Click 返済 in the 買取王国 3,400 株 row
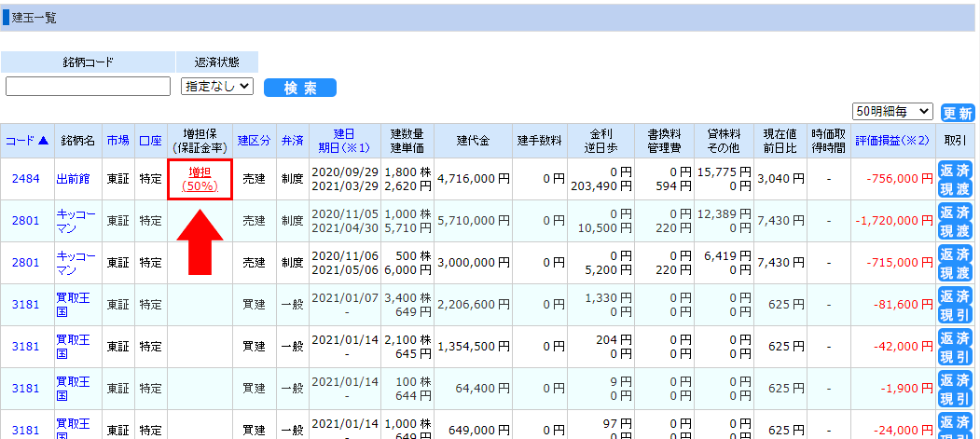 (957, 295)
